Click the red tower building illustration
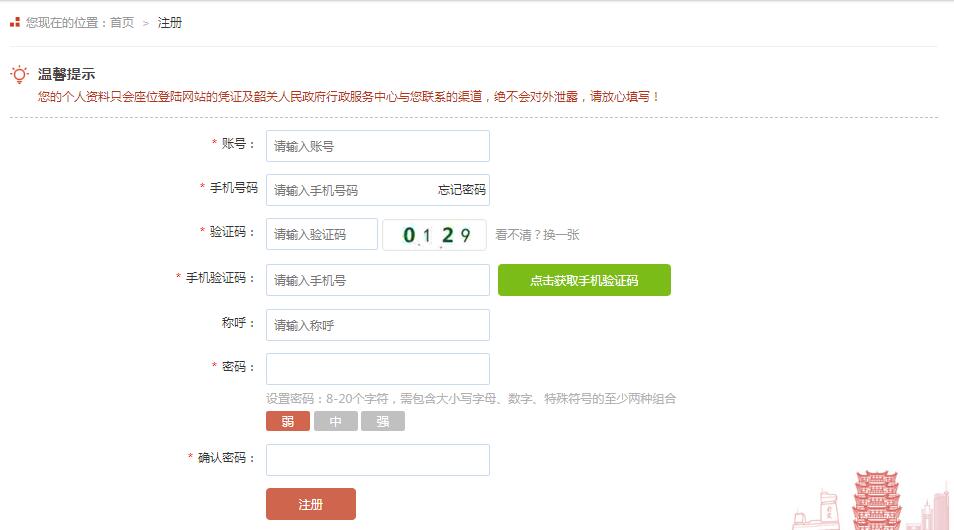954x530 pixels. click(876, 500)
